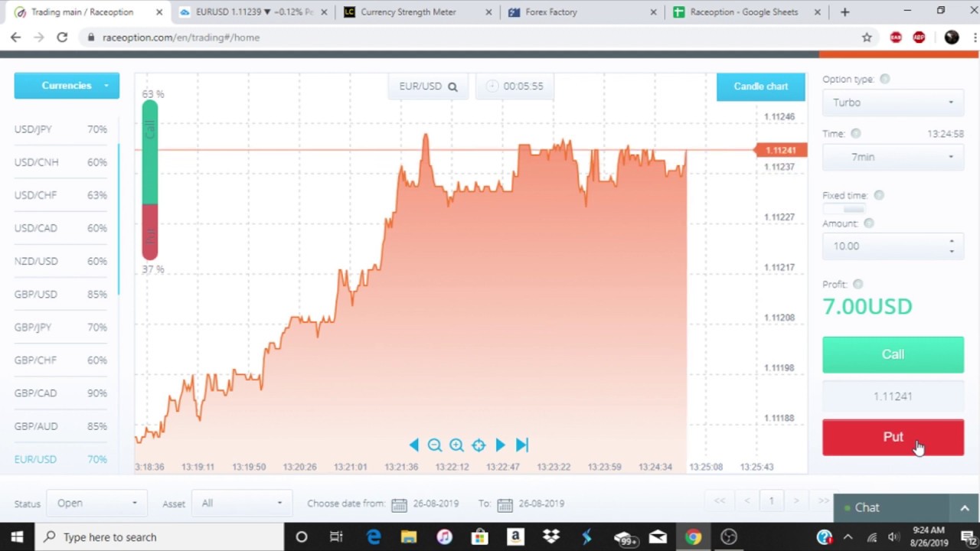This screenshot has height=551, width=980.
Task: Open the Status Open dropdown
Action: pyautogui.click(x=96, y=503)
